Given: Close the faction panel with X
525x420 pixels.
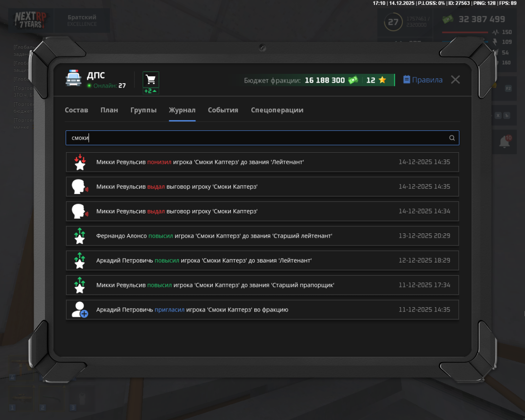Looking at the screenshot, I should point(455,80).
